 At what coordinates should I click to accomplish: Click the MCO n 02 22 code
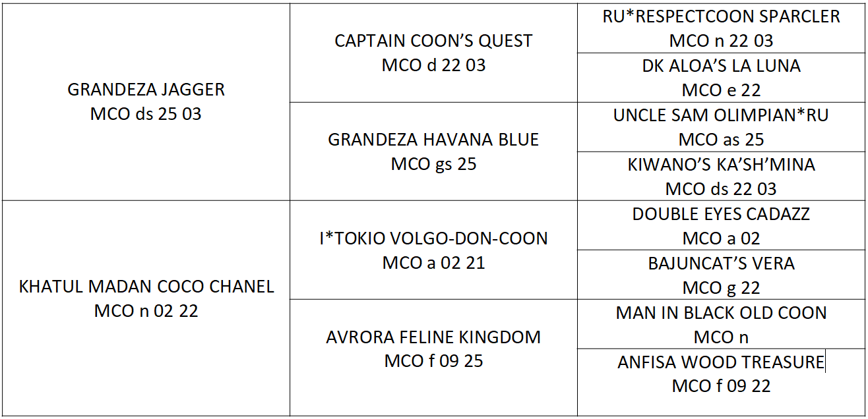pyautogui.click(x=146, y=311)
